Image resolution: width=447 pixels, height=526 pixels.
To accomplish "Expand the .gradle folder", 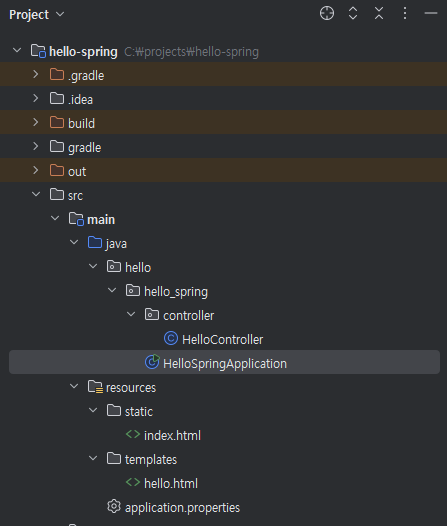I will pyautogui.click(x=36, y=74).
